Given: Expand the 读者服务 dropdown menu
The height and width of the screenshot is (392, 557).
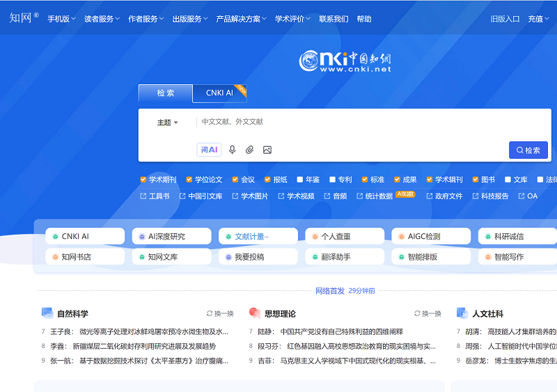Looking at the screenshot, I should coord(102,19).
